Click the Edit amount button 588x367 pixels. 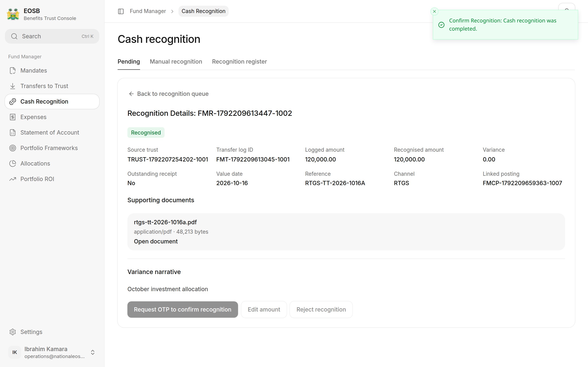(x=264, y=310)
